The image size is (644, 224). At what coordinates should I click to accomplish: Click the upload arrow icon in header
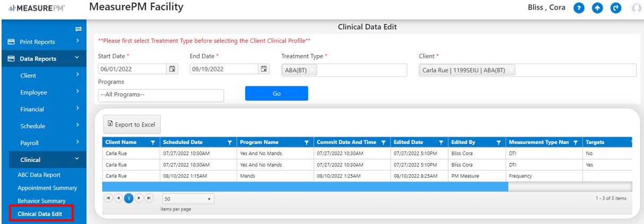598,8
